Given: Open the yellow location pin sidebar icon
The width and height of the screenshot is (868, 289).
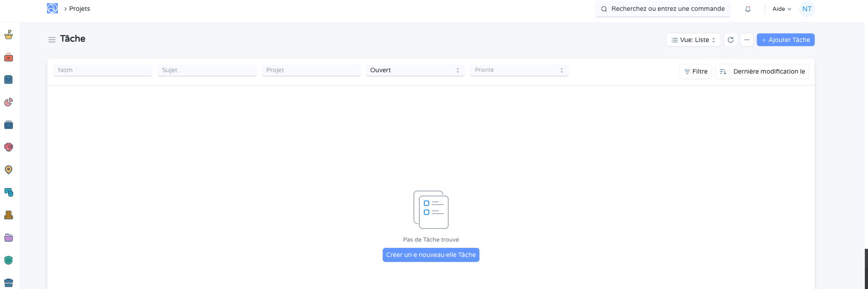Looking at the screenshot, I should coord(9,170).
